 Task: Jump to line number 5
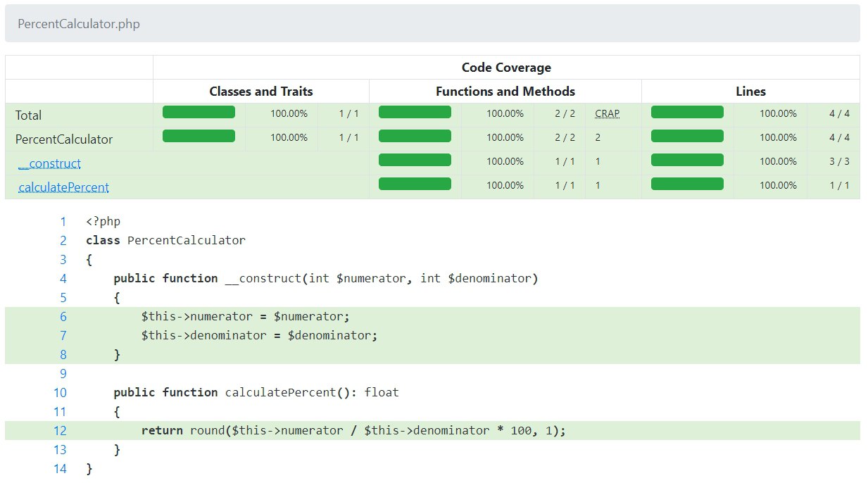pos(63,297)
